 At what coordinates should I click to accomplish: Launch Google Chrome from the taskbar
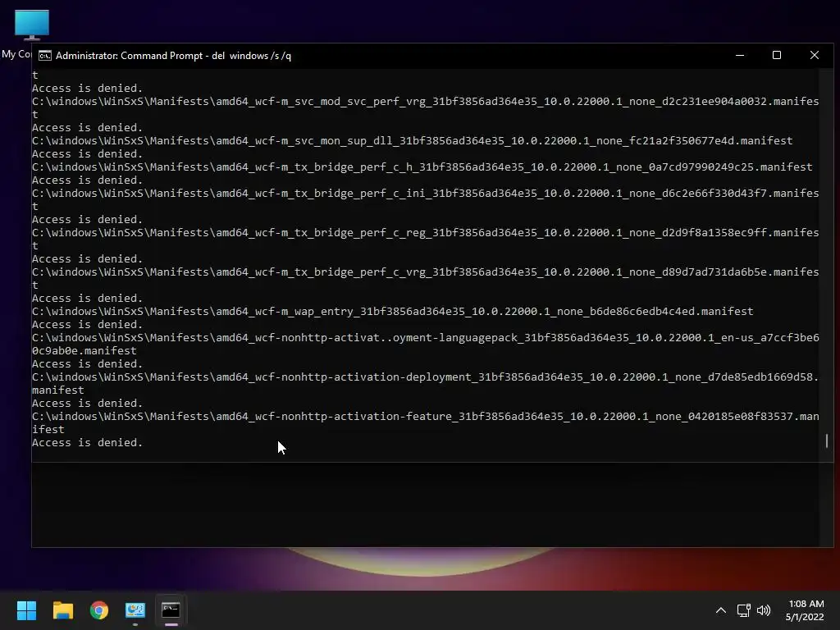point(99,610)
